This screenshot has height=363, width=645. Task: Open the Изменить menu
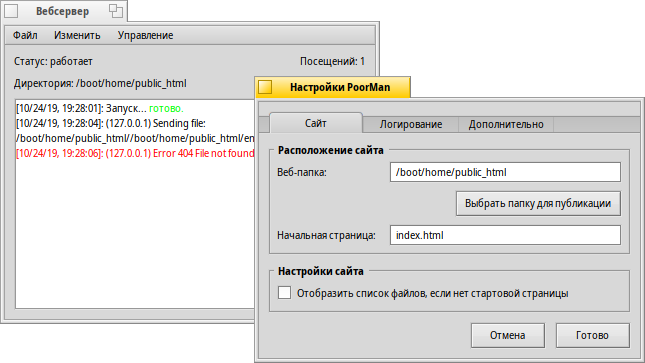pos(77,35)
